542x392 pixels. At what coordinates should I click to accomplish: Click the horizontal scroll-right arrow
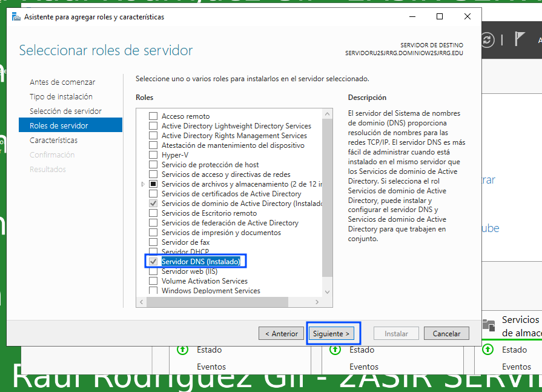click(x=317, y=302)
